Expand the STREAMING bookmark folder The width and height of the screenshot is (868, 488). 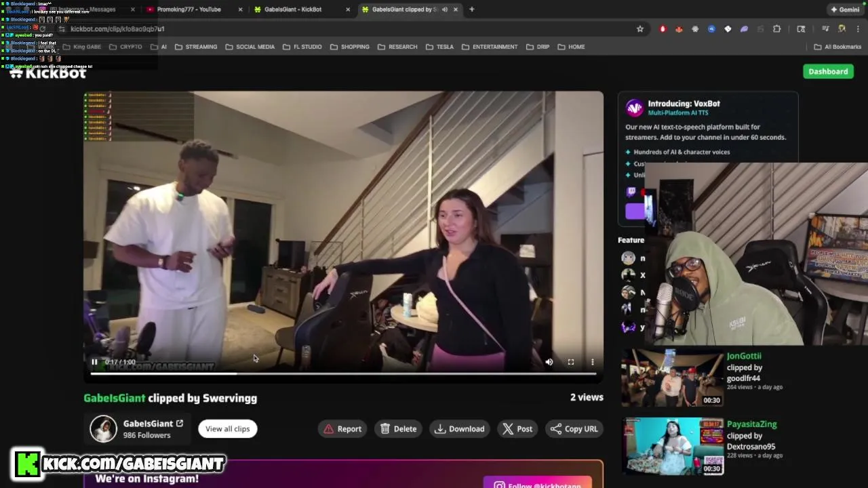(x=196, y=47)
